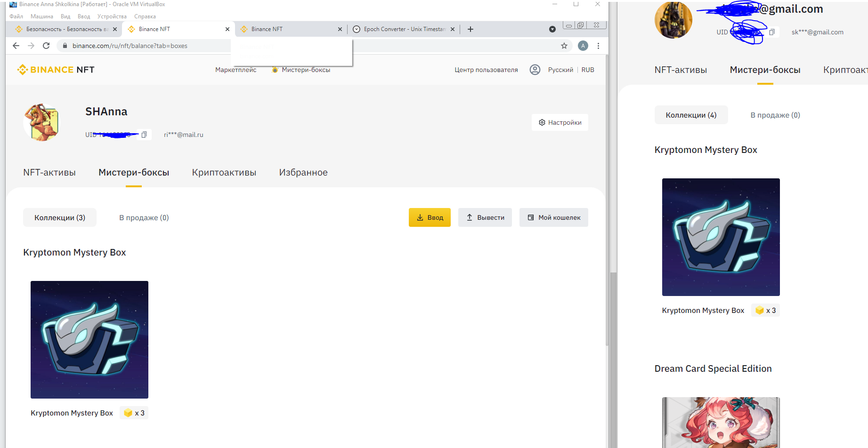868x448 pixels.
Task: Select the Криптоактивы tab under SHAnna
Action: 224,172
